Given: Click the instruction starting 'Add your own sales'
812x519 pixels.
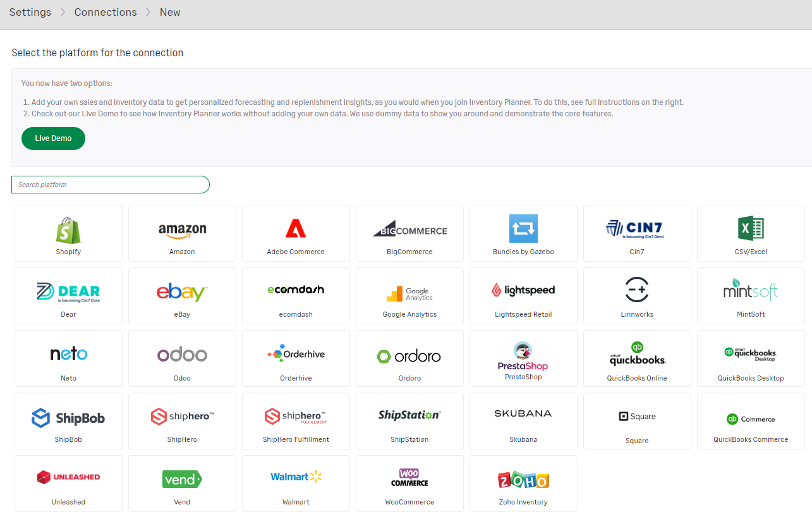Looking at the screenshot, I should (x=358, y=102).
